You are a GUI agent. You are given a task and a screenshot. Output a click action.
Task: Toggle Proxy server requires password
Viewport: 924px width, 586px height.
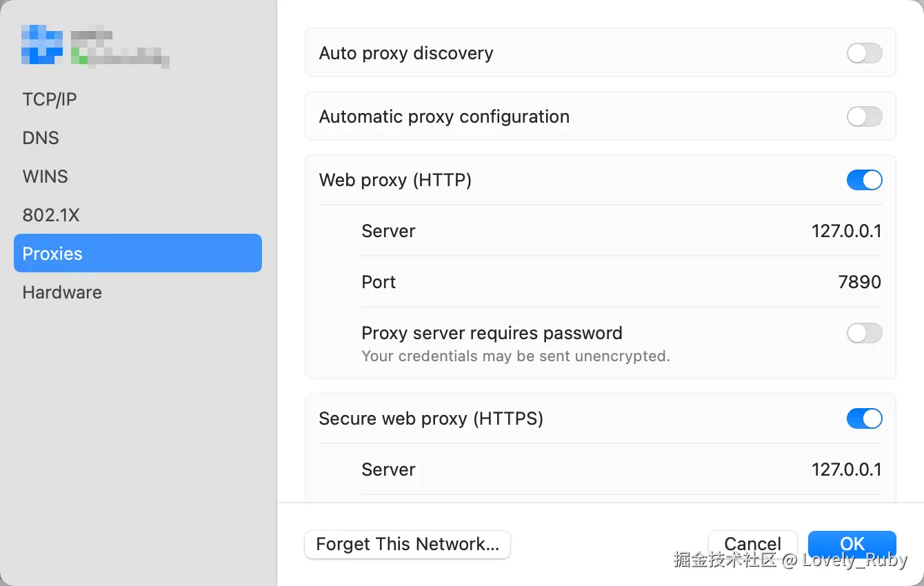click(x=864, y=334)
